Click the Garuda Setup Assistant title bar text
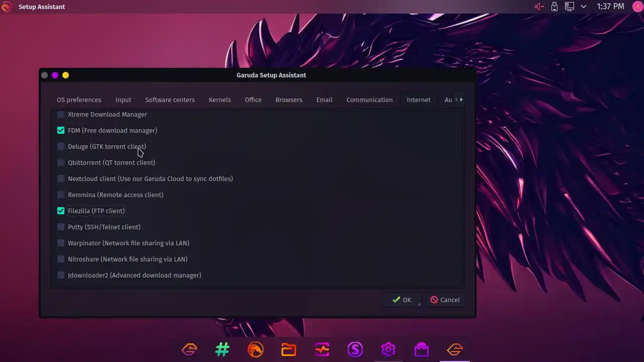644x362 pixels. click(x=271, y=75)
